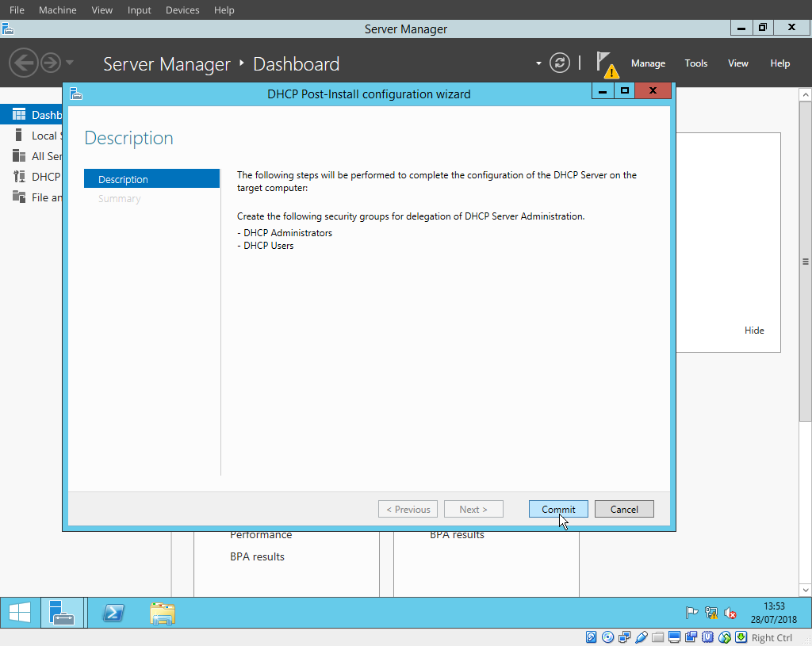
Task: Click DHCP wizard title bar icon
Action: pyautogui.click(x=76, y=94)
